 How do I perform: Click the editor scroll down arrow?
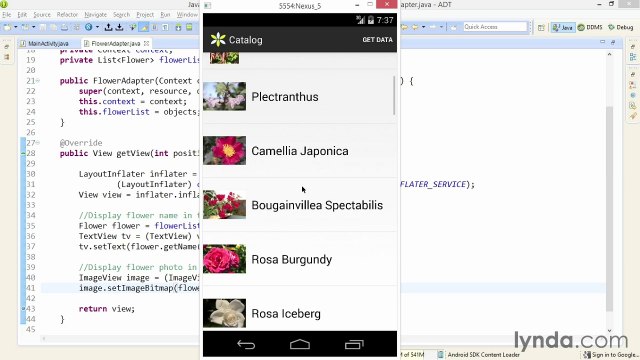[x=609, y=331]
